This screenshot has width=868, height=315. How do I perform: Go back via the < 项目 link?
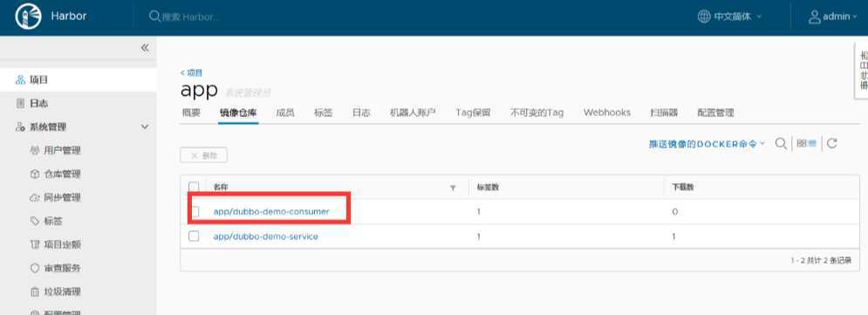point(192,72)
